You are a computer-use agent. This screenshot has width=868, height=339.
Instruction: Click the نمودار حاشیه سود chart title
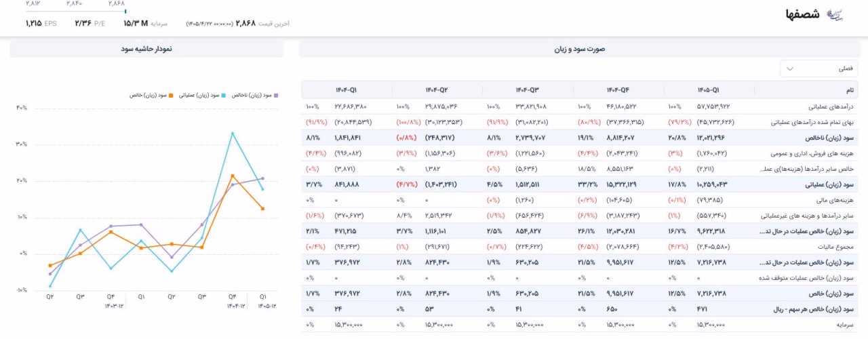[x=146, y=49]
